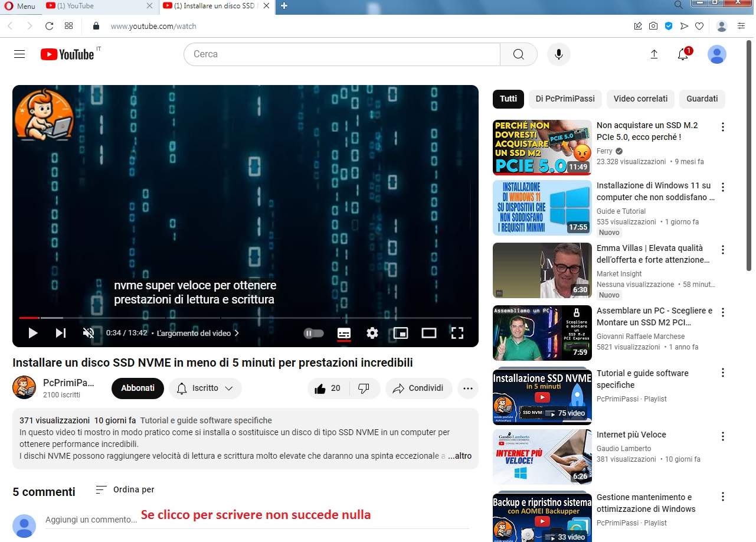Expand the description with ...altro
756x542 pixels.
coord(460,456)
